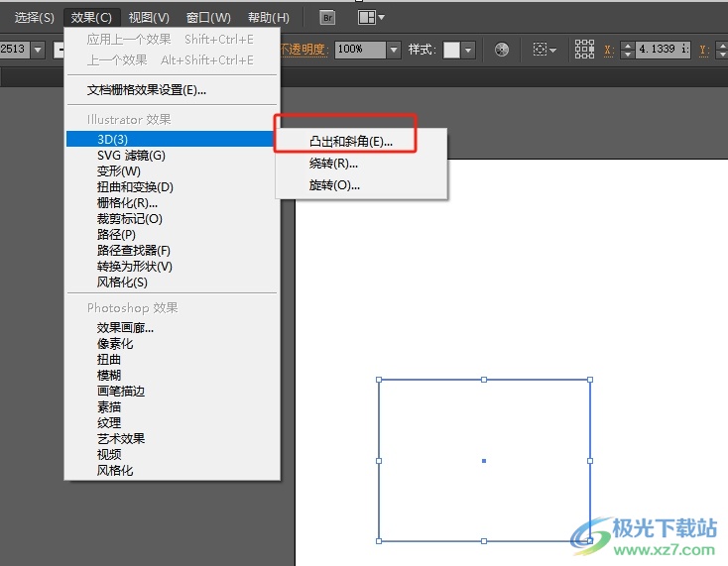Click the right-middle handle of selected rectangle

pyautogui.click(x=590, y=461)
